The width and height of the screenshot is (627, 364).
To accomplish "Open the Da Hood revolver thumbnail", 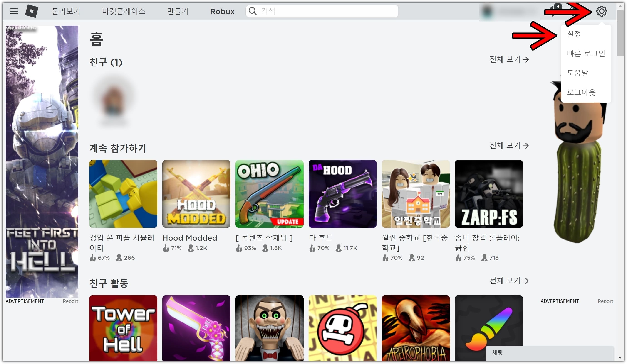I will [x=343, y=194].
